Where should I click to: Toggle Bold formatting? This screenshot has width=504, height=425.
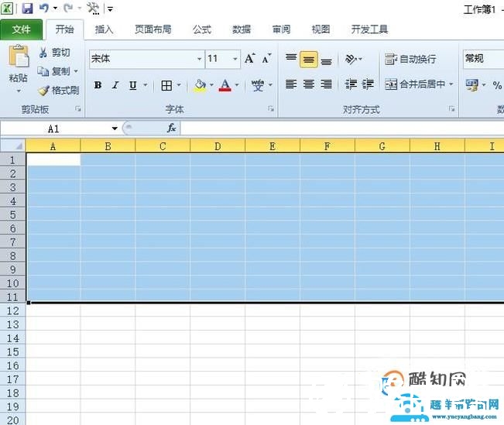98,85
